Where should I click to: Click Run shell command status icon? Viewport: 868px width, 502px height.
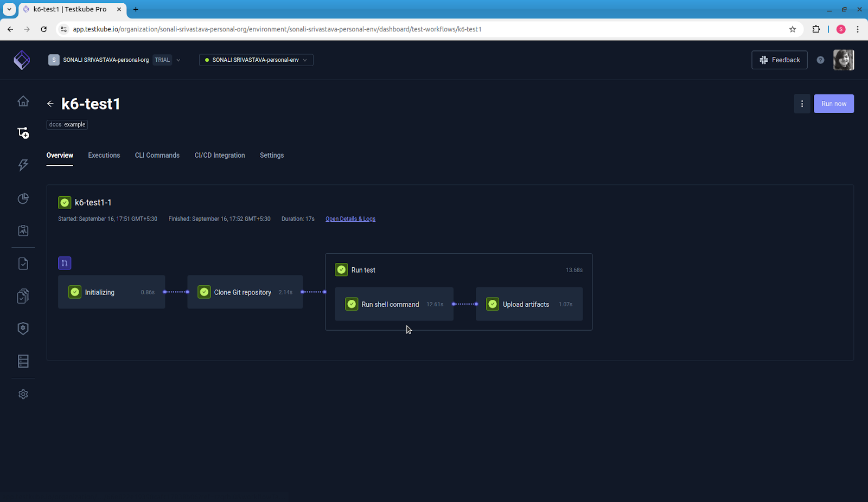(x=352, y=304)
